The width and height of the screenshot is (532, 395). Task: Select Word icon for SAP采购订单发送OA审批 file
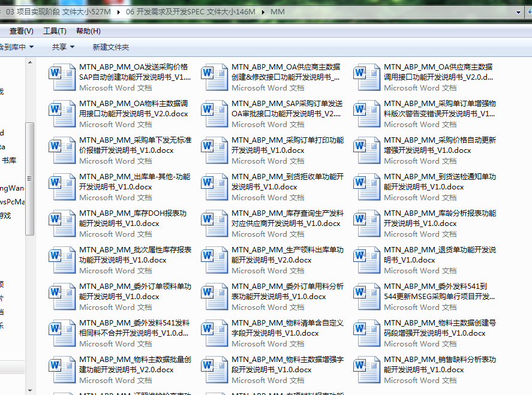tap(214, 113)
